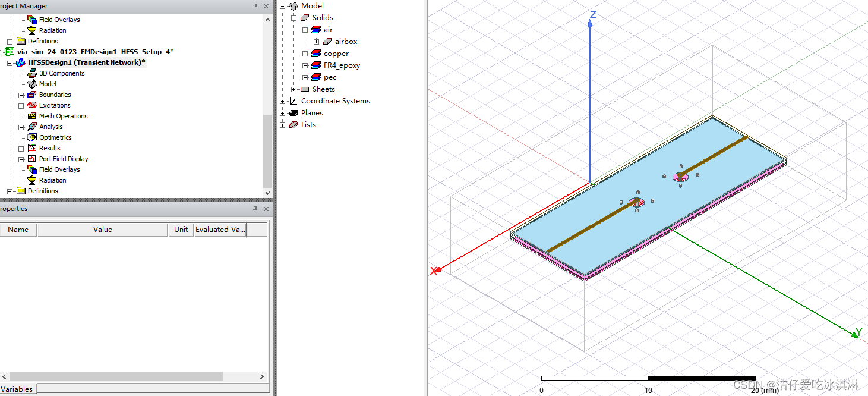Screen dimensions: 868x396
Task: Switch to the Variables tab
Action: pyautogui.click(x=17, y=389)
